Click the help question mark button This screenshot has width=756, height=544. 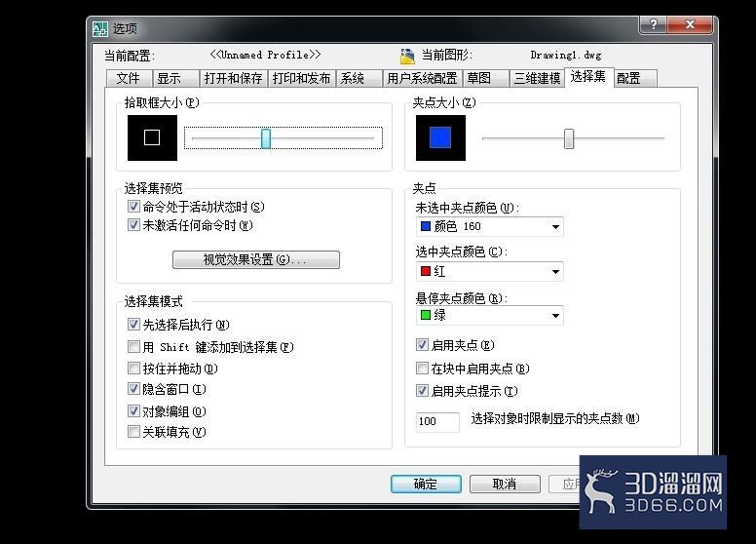(654, 24)
